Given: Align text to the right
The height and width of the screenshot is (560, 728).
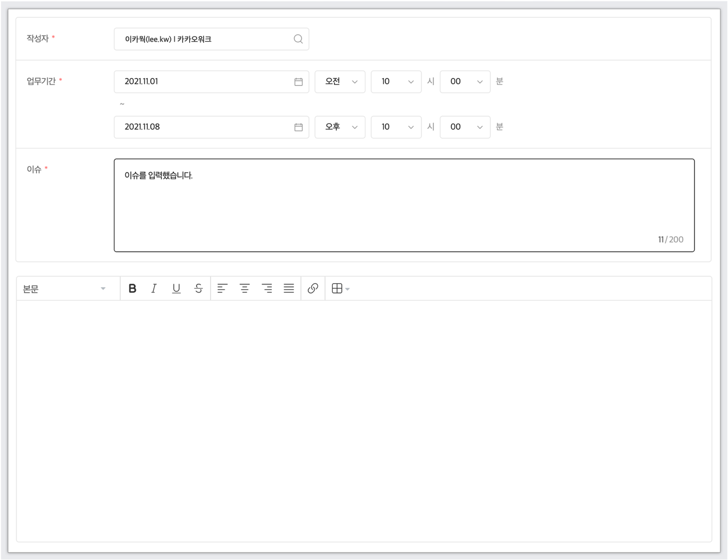Looking at the screenshot, I should (x=267, y=288).
